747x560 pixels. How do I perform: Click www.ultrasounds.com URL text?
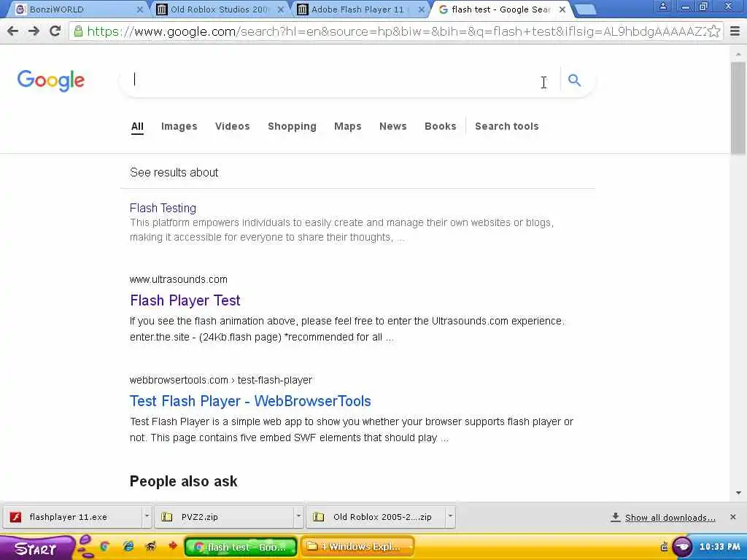[x=179, y=279]
